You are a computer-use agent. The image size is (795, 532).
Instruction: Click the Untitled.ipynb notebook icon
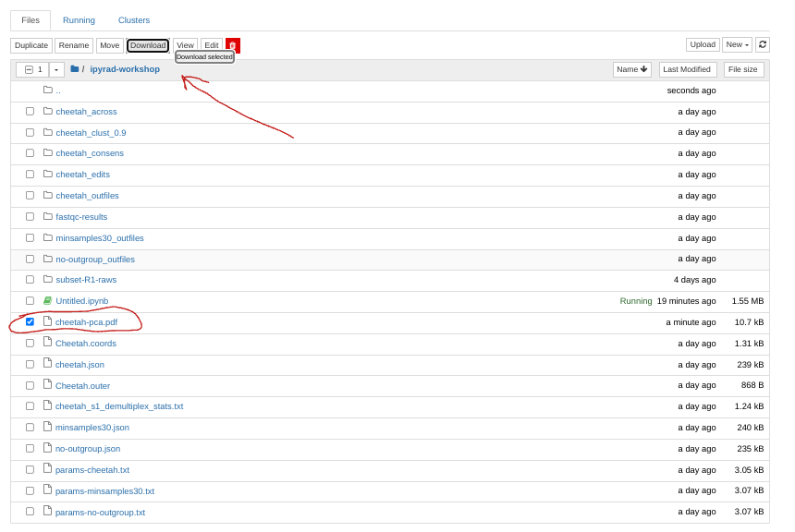[47, 301]
